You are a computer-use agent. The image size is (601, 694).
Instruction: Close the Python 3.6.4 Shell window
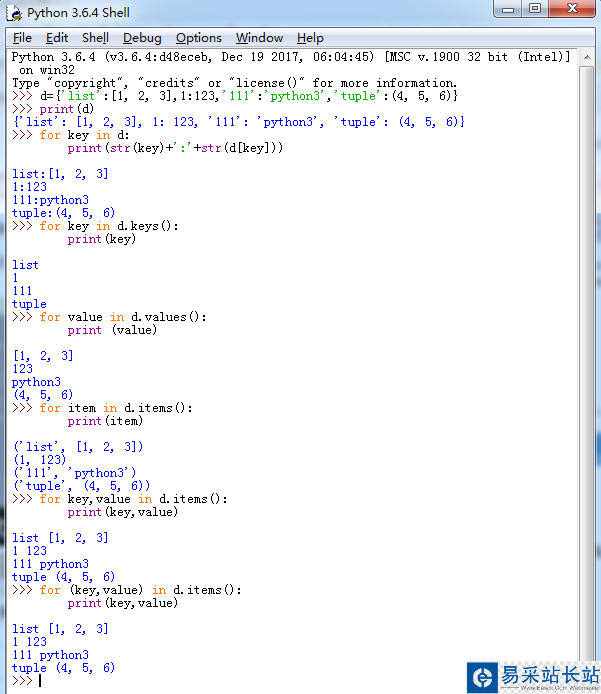coord(572,9)
